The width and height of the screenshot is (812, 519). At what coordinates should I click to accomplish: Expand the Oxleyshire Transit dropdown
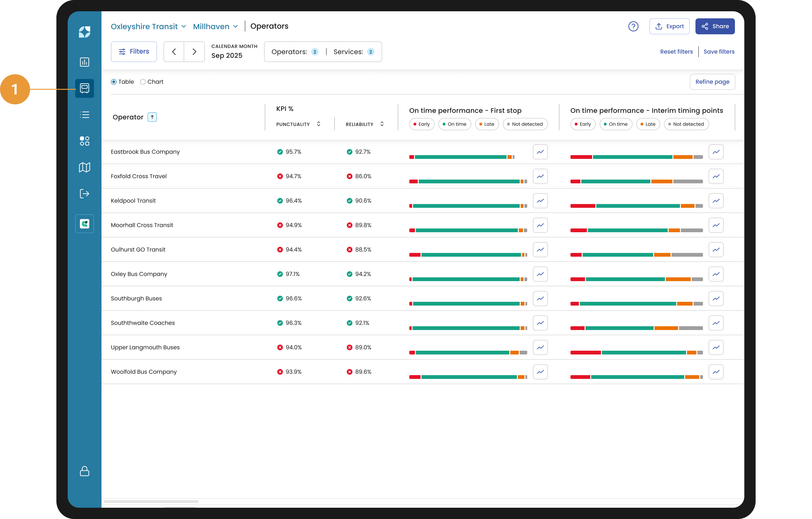[148, 26]
